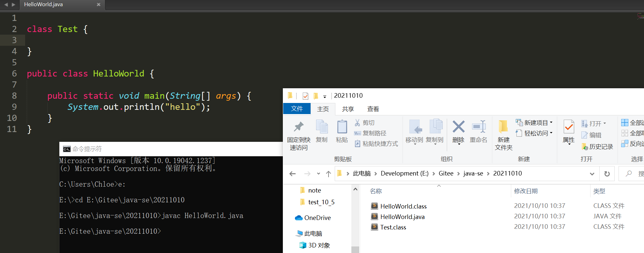Pin to Quick access (固定到快速访问)
The width and height of the screenshot is (644, 253).
(x=299, y=135)
